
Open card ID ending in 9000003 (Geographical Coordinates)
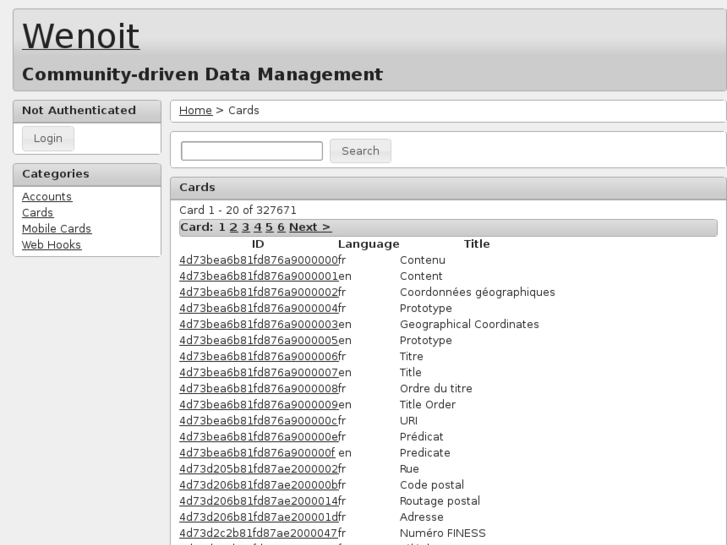point(257,325)
